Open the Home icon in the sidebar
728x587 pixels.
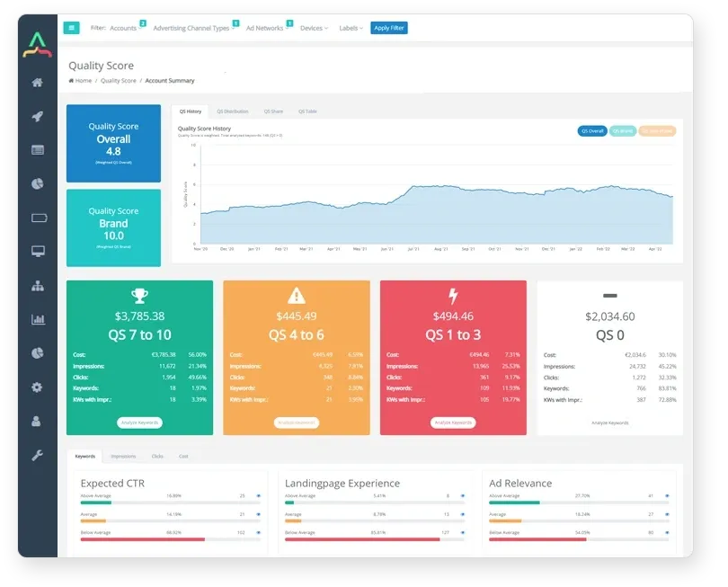click(37, 83)
